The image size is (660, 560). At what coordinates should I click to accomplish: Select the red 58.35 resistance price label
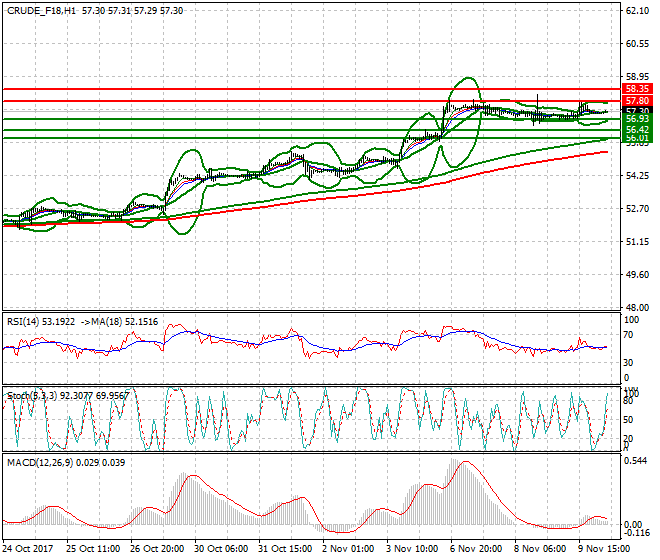coord(637,89)
